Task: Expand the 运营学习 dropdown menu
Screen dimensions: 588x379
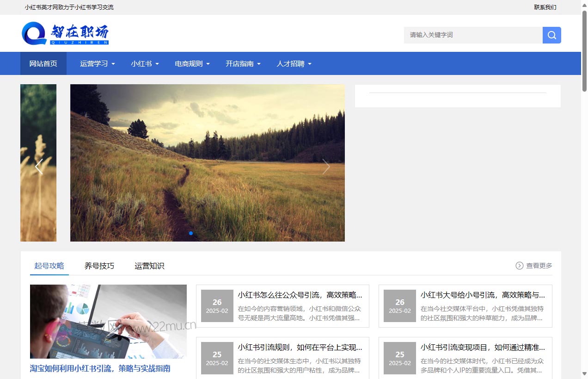Action: pos(97,63)
